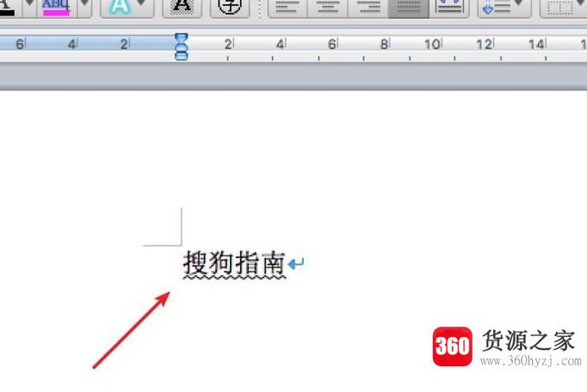This screenshot has width=587, height=392.
Task: Open the text effects dropdown arrow
Action: point(141,5)
